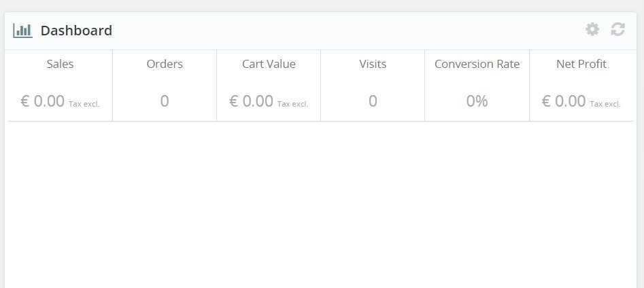Switch to Net Profit tab
Screen dimensions: 644x288
[581, 64]
